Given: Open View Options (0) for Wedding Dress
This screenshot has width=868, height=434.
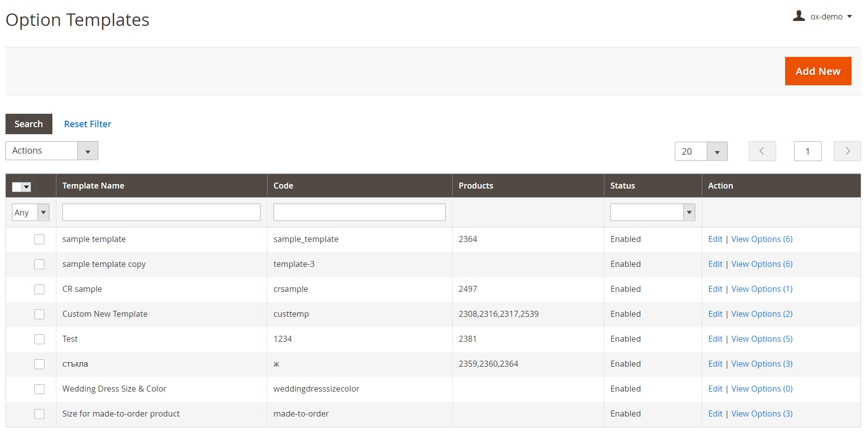Looking at the screenshot, I should tap(762, 389).
